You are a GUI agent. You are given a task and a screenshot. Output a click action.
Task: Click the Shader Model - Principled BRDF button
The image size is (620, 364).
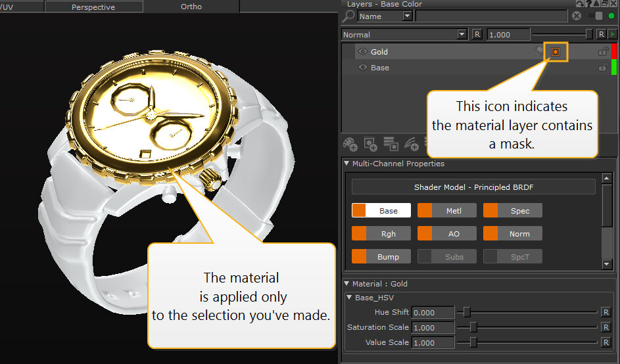(473, 187)
